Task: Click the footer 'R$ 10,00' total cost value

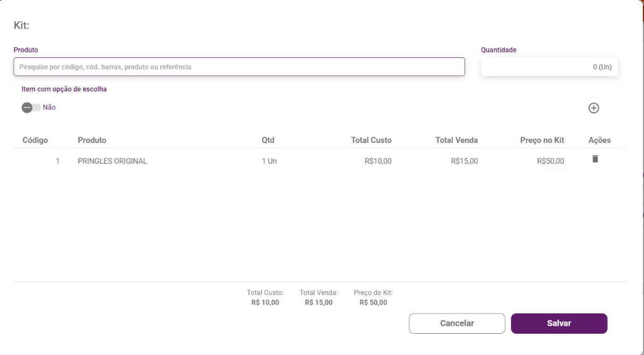Action: [265, 303]
